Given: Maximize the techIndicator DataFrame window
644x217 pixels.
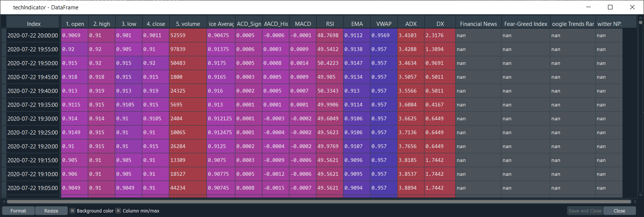Looking at the screenshot, I should pos(610,7).
